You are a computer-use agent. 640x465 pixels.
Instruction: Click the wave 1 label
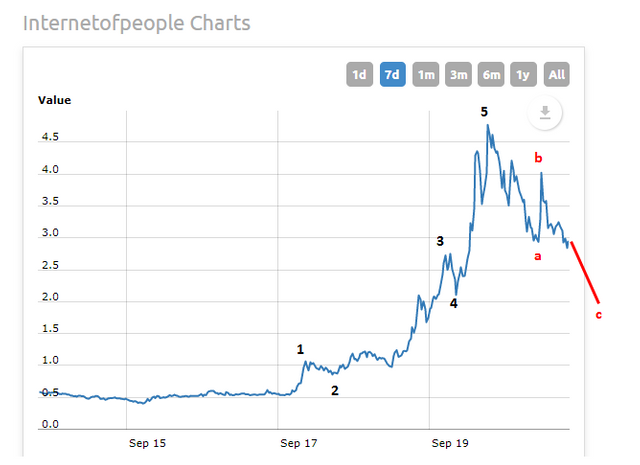[x=300, y=349]
